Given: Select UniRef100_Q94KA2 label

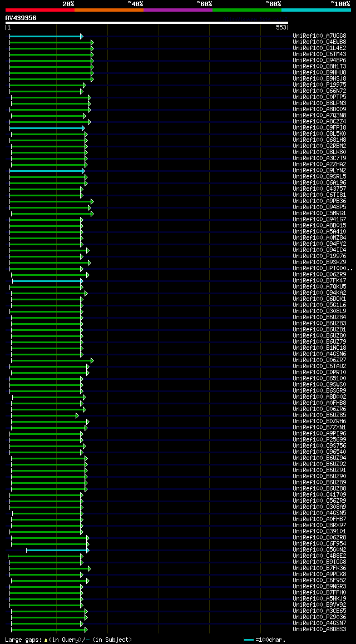Looking at the screenshot, I should click(319, 293).
